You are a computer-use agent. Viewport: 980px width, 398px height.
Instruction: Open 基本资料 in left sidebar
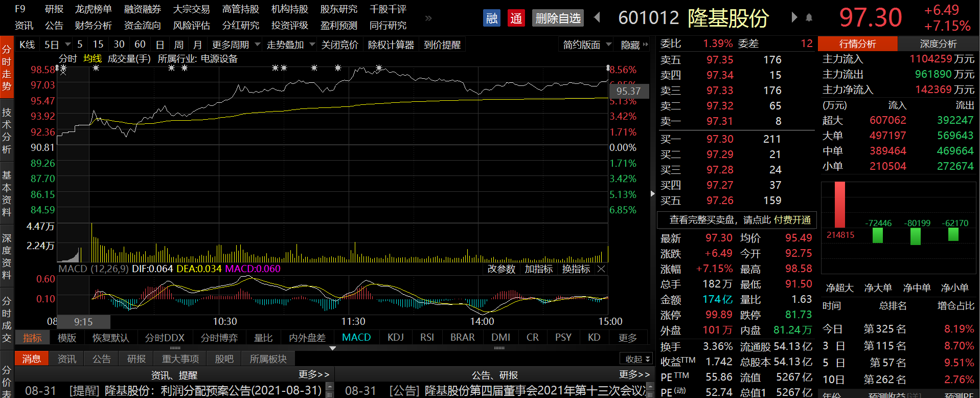[7, 193]
